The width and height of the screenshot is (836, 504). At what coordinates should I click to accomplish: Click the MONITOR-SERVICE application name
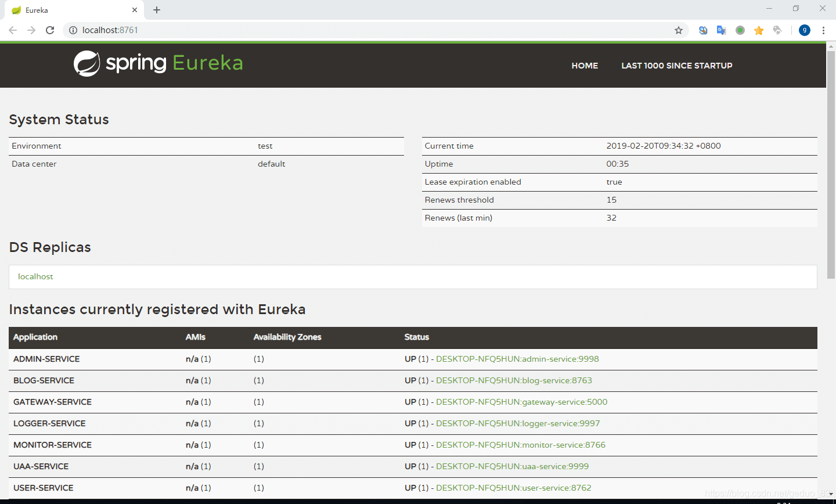coord(52,445)
